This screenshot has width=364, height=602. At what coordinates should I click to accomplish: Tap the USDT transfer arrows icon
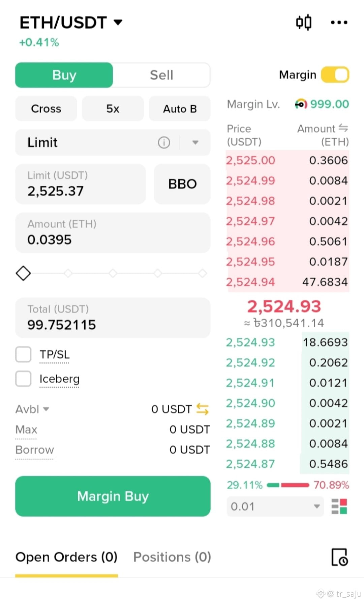203,409
